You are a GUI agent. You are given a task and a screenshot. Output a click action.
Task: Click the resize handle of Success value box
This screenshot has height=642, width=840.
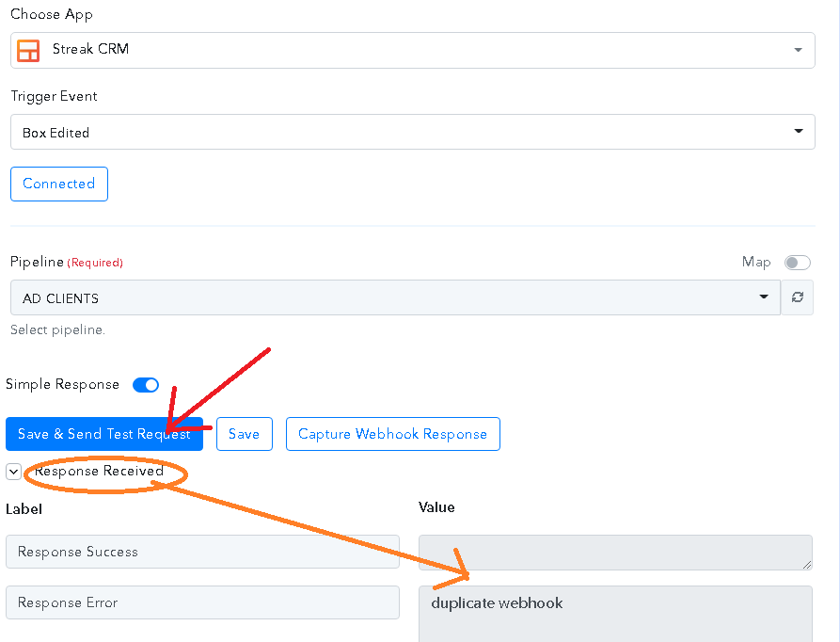click(807, 565)
